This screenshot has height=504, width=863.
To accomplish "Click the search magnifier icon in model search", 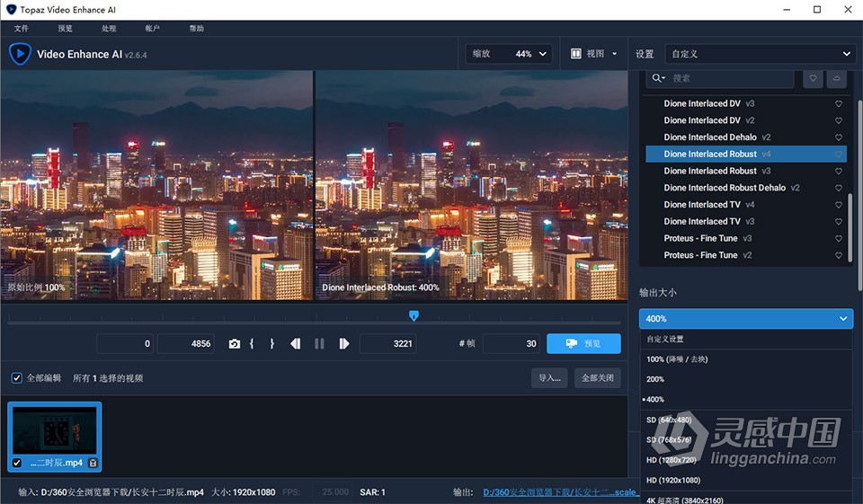I will [x=658, y=78].
